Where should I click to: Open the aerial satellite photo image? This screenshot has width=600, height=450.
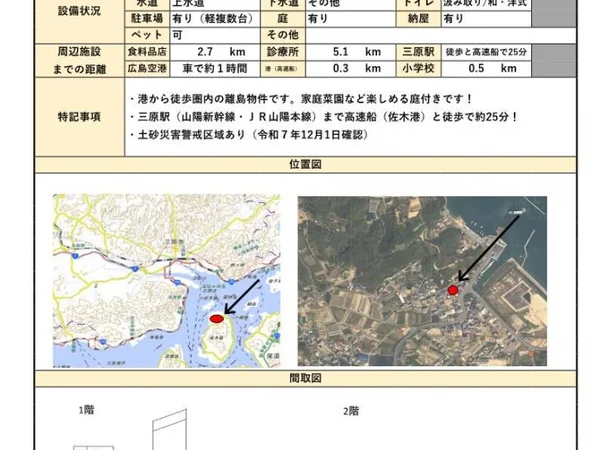pyautogui.click(x=422, y=281)
